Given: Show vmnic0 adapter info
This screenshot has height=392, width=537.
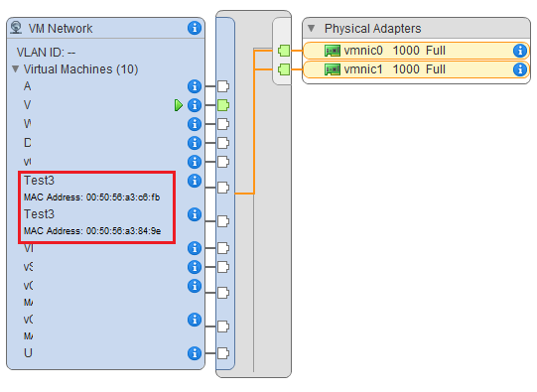Looking at the screenshot, I should point(520,51).
